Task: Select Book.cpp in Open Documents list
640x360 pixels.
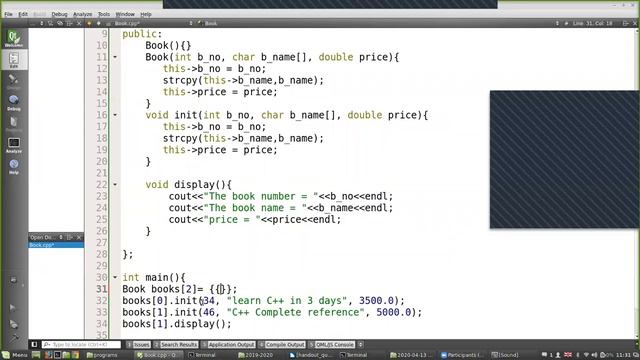Action: [x=56, y=245]
